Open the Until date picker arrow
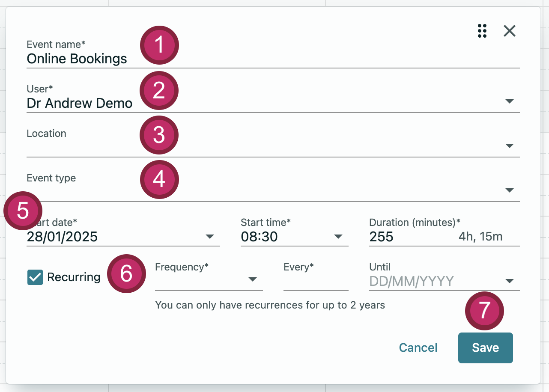 (x=510, y=281)
